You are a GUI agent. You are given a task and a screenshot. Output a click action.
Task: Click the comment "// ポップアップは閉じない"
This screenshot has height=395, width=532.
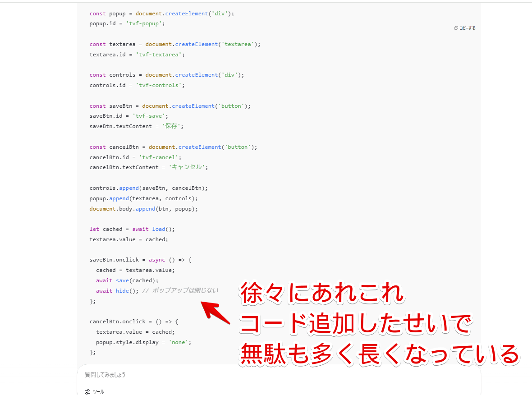[180, 290]
